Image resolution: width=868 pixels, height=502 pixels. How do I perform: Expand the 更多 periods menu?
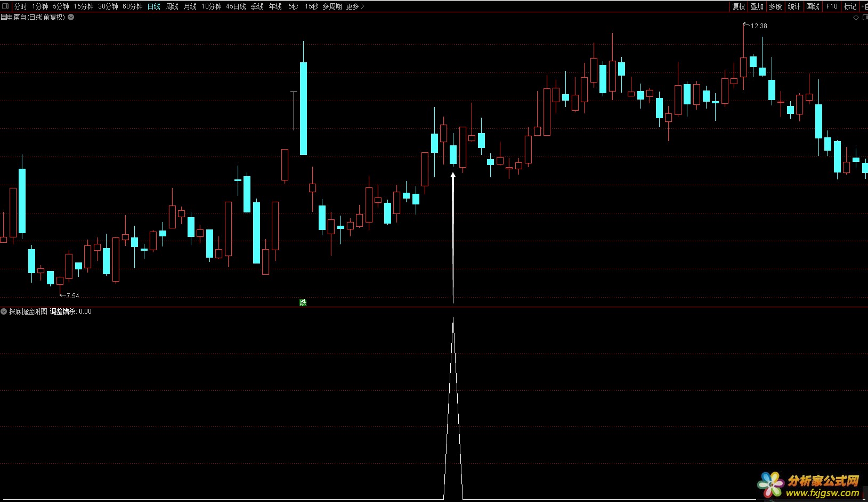pyautogui.click(x=355, y=6)
